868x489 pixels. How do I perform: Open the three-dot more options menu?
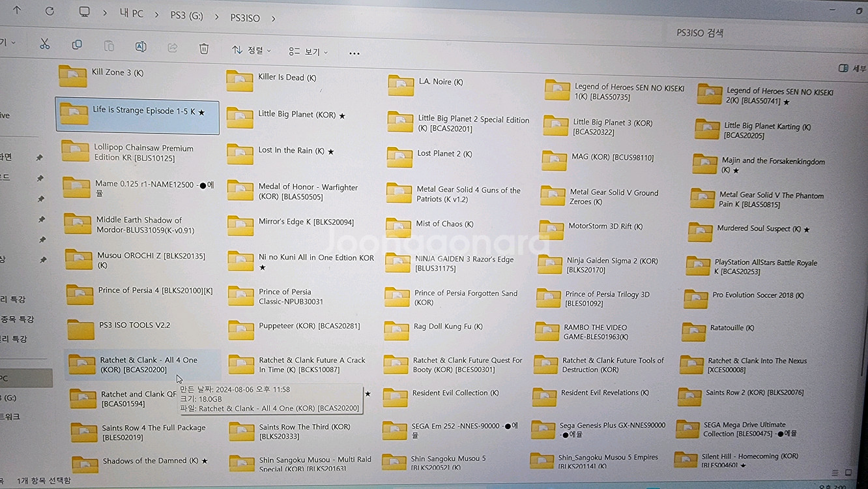click(x=354, y=53)
